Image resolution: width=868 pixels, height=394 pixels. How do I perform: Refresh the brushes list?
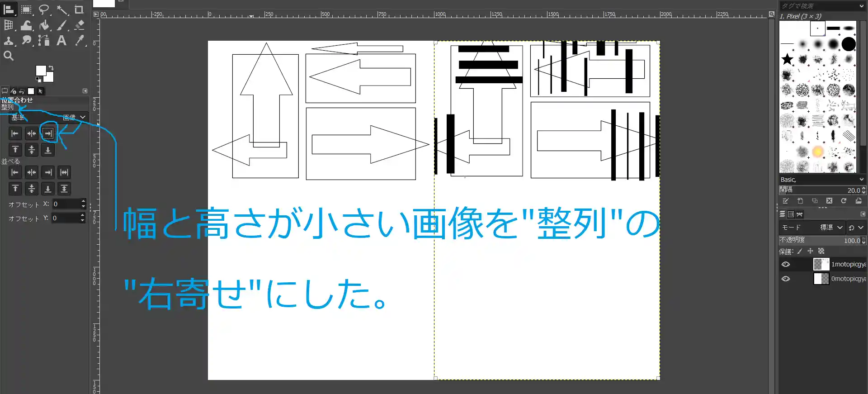[x=844, y=201]
